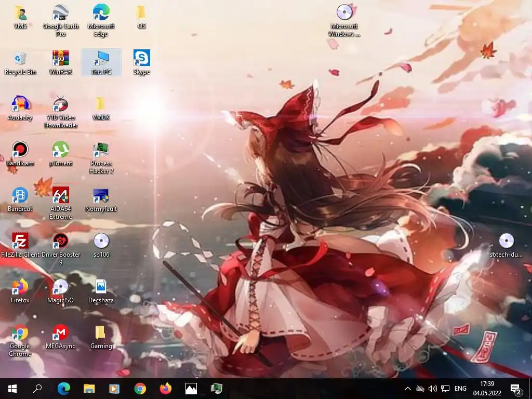
Task: Select the OS folder
Action: click(141, 17)
